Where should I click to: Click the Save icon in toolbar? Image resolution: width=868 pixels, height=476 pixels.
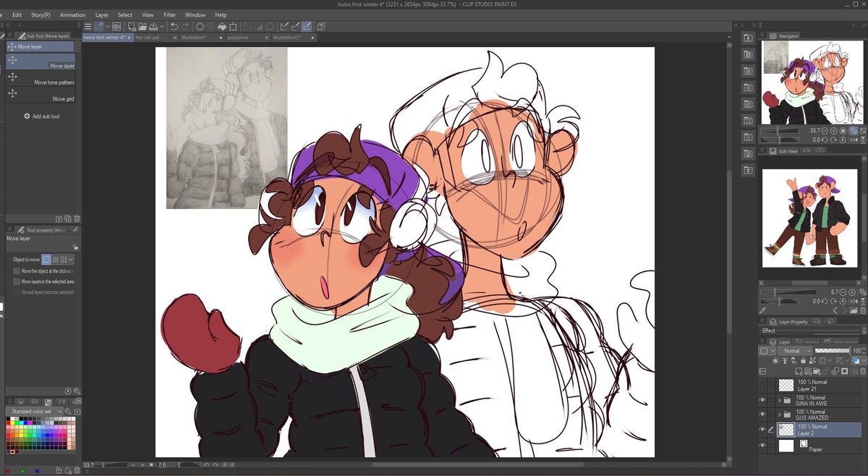[153, 26]
